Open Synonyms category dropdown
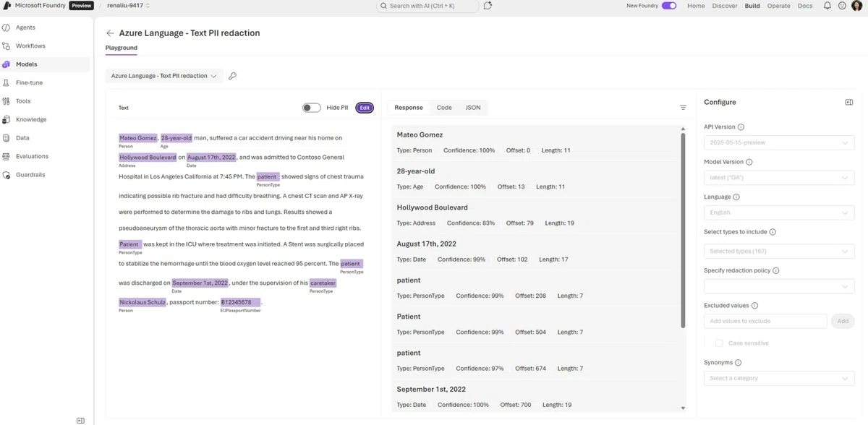The width and height of the screenshot is (868, 425). [x=779, y=378]
